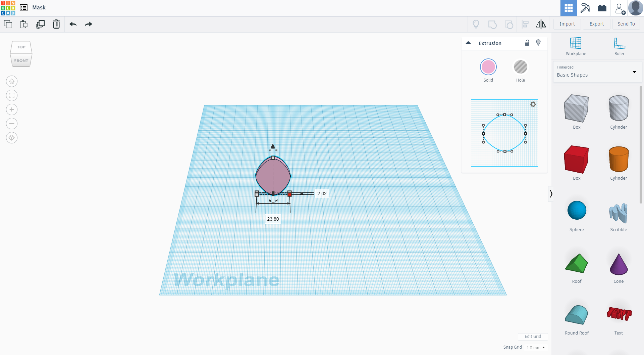Open Blocks mode pickaxe icon
The width and height of the screenshot is (644, 355).
[x=585, y=8]
